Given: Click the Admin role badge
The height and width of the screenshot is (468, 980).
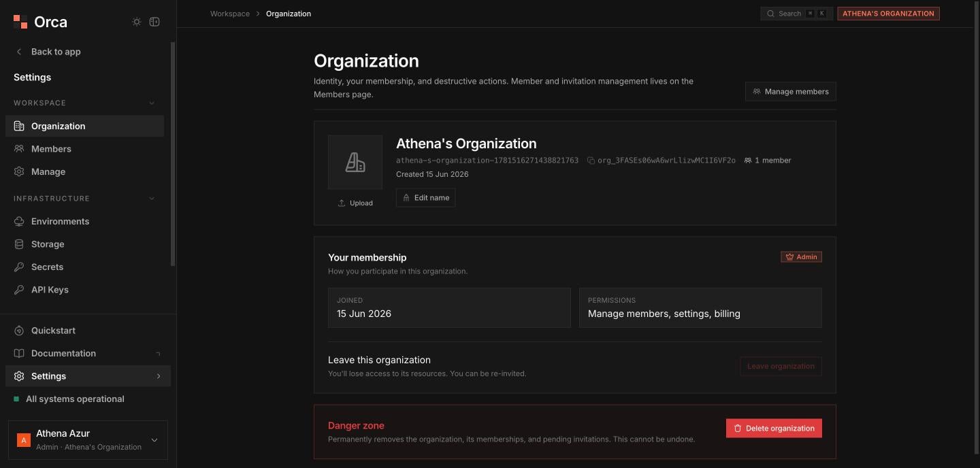Looking at the screenshot, I should pos(801,257).
